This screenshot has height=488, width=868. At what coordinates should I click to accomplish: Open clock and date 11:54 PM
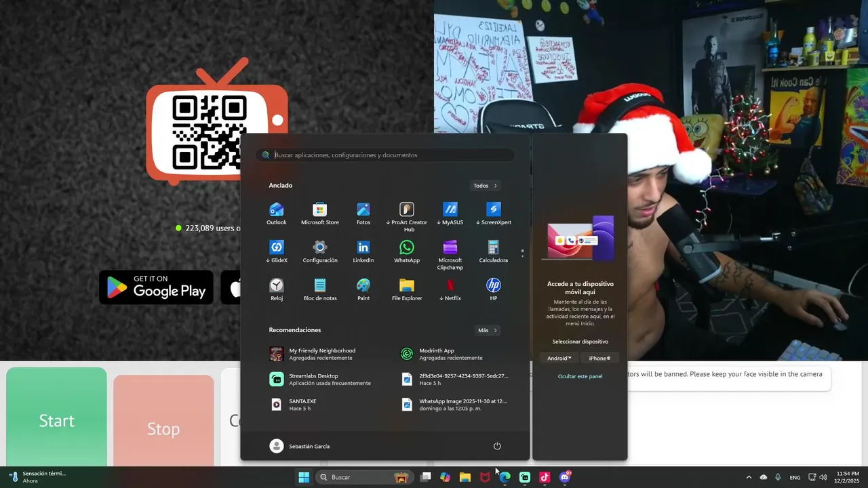pyautogui.click(x=848, y=477)
